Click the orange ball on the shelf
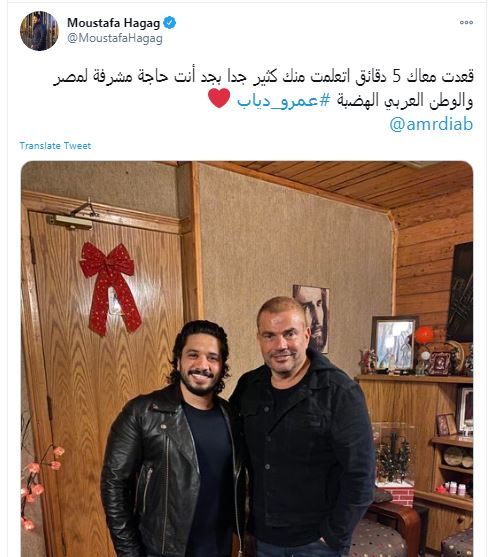The image size is (488, 557). tap(424, 335)
